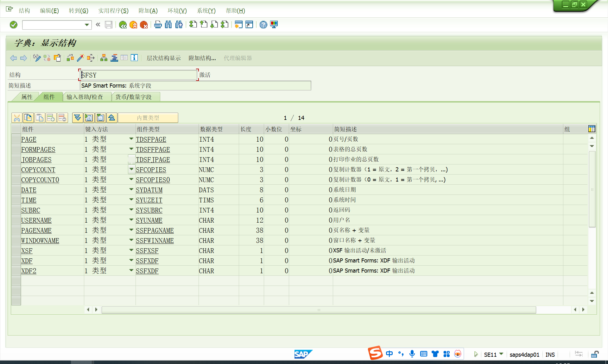Open typing method dropdown for USERNAME row

coord(131,220)
